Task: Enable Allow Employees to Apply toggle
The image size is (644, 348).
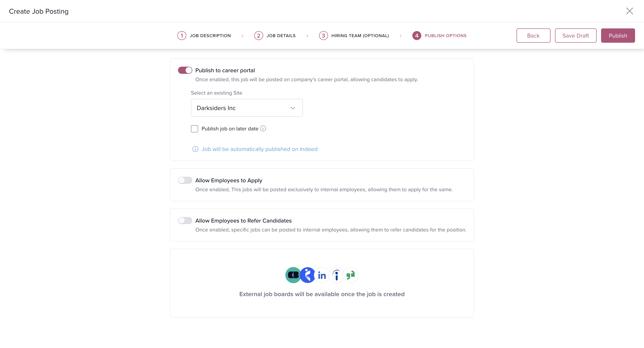Action: [185, 180]
